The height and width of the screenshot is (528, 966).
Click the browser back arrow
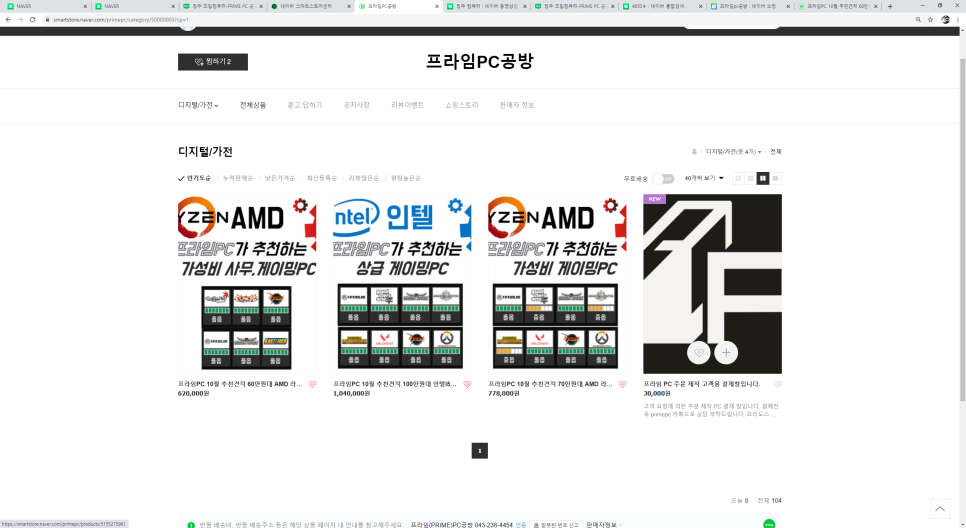point(8,20)
